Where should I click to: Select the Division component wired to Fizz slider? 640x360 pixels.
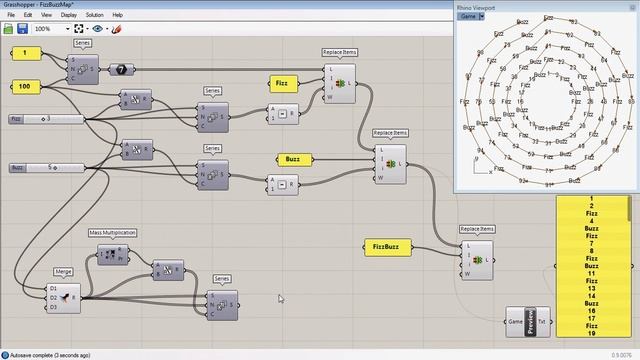click(x=136, y=100)
